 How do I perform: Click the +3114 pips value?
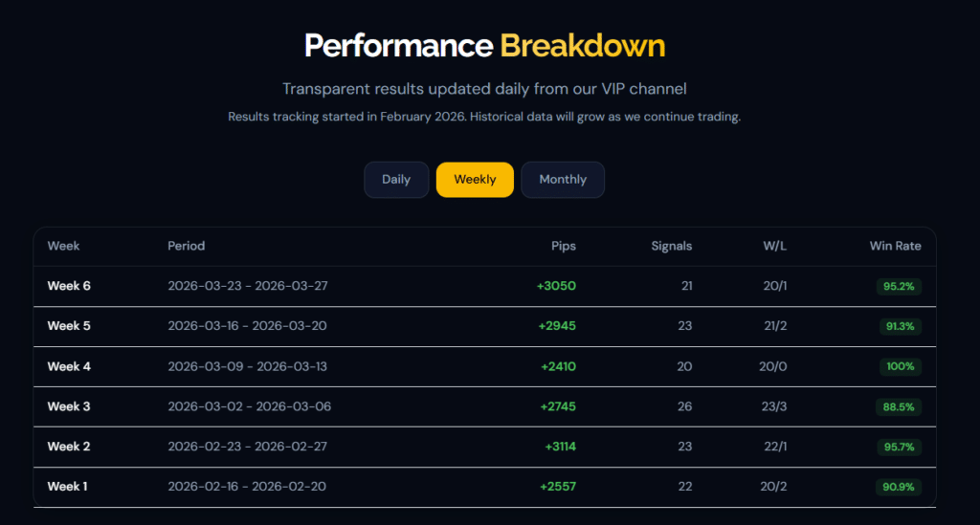coord(560,447)
